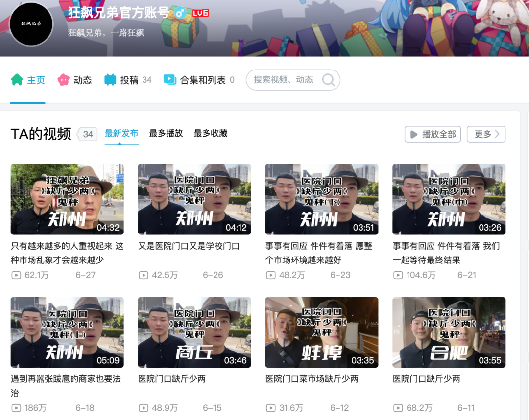The image size is (529, 420).
Task: Click the 动态 flower icon
Action: [x=63, y=79]
